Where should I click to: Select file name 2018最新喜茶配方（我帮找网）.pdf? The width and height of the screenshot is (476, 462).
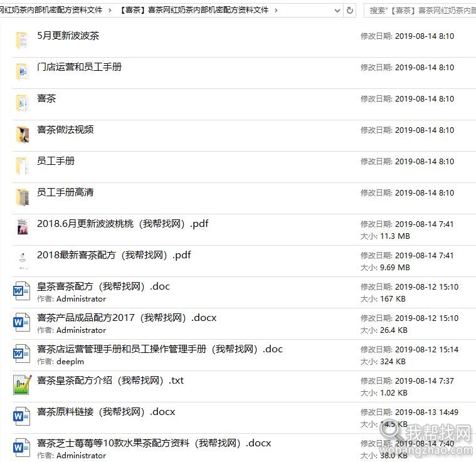[114, 255]
